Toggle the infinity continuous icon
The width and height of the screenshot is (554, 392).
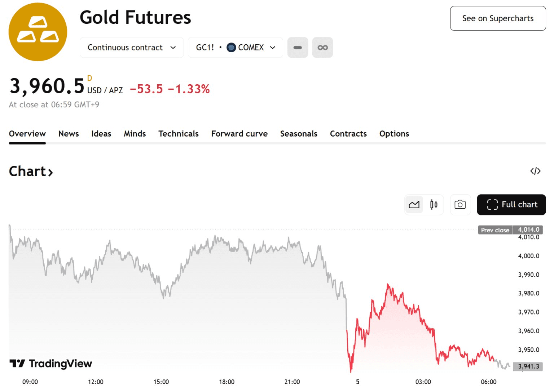pyautogui.click(x=322, y=48)
